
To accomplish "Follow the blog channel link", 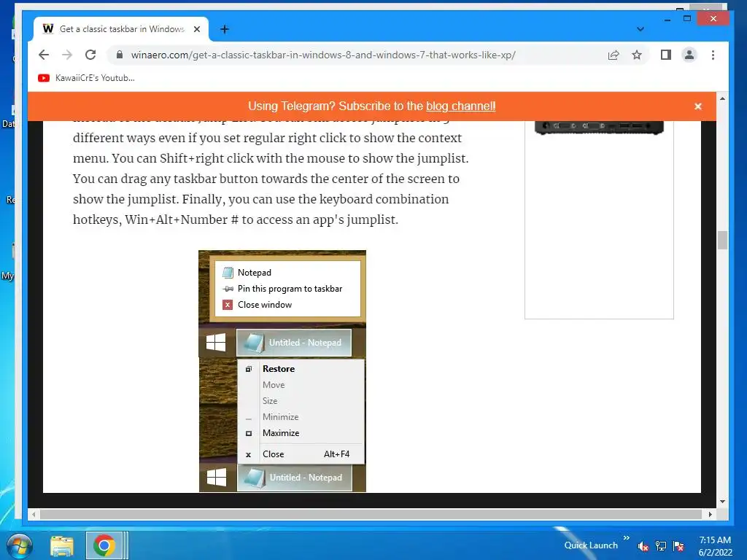I will coord(461,106).
